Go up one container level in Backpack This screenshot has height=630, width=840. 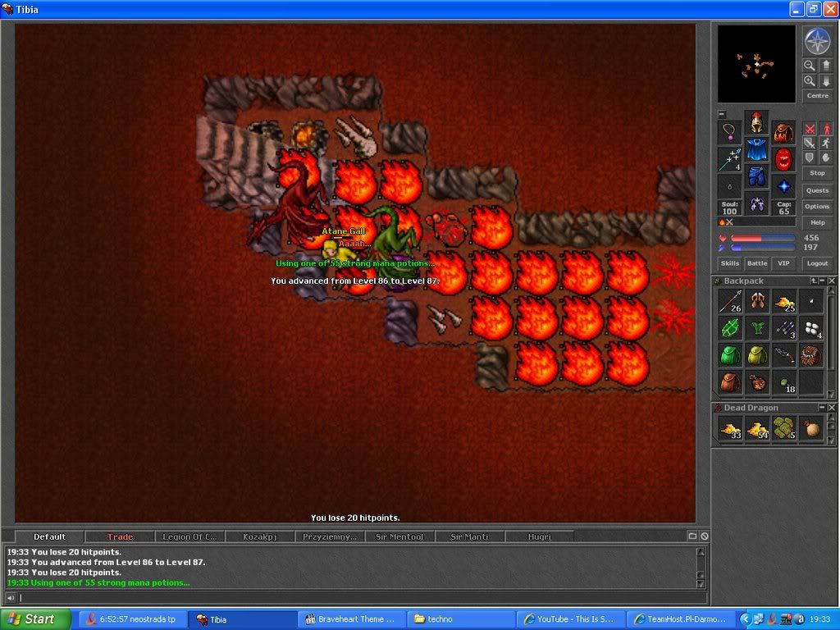tap(814, 281)
